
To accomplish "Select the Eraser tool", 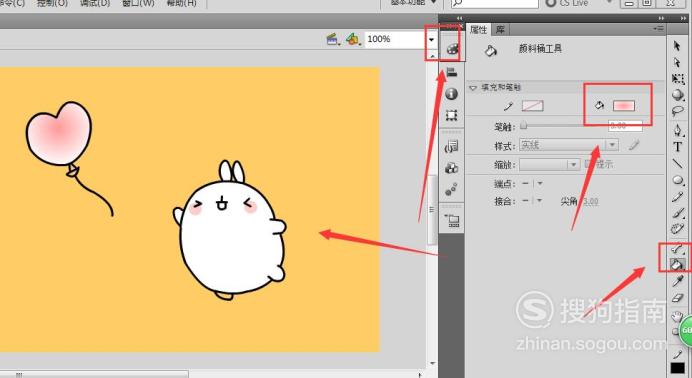I will [x=677, y=298].
